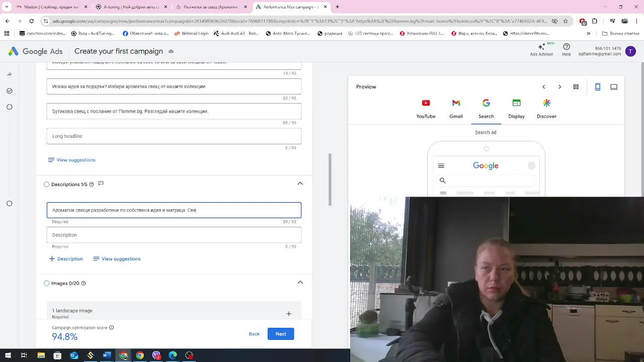Select the third empty circle step in left stepper
Screen dimensions: 644x362
[9, 107]
